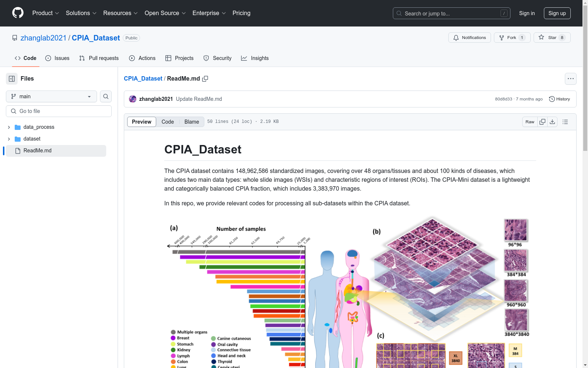Screen dimensions: 588x368
Task: Copy the ReadMe.md file path
Action: pos(205,78)
